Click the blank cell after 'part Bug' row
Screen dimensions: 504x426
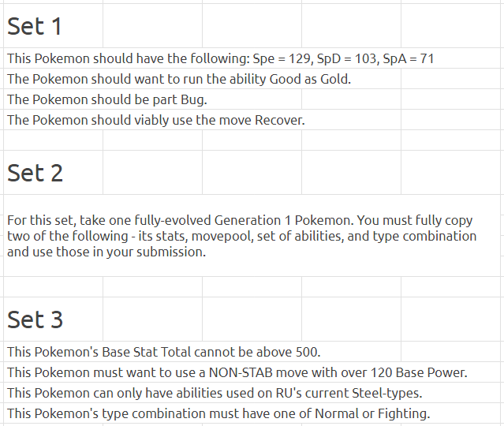[x=351, y=99]
